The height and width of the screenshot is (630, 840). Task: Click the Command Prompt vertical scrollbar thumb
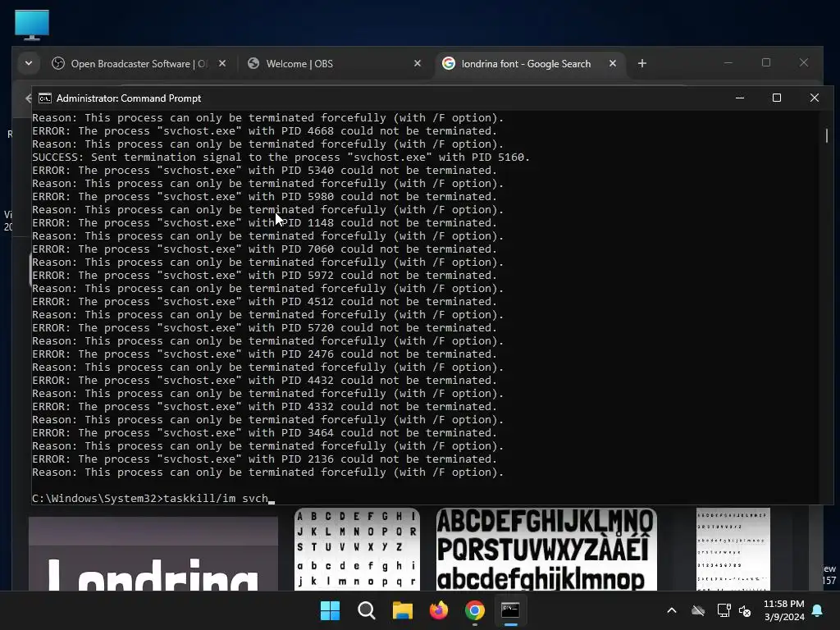coord(827,135)
